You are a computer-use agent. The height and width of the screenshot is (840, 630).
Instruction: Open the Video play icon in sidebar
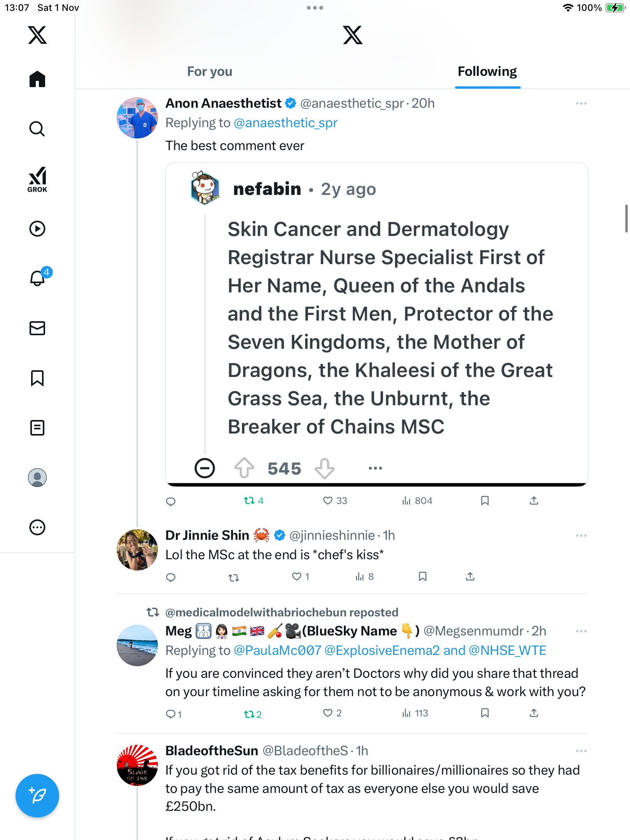pyautogui.click(x=37, y=229)
